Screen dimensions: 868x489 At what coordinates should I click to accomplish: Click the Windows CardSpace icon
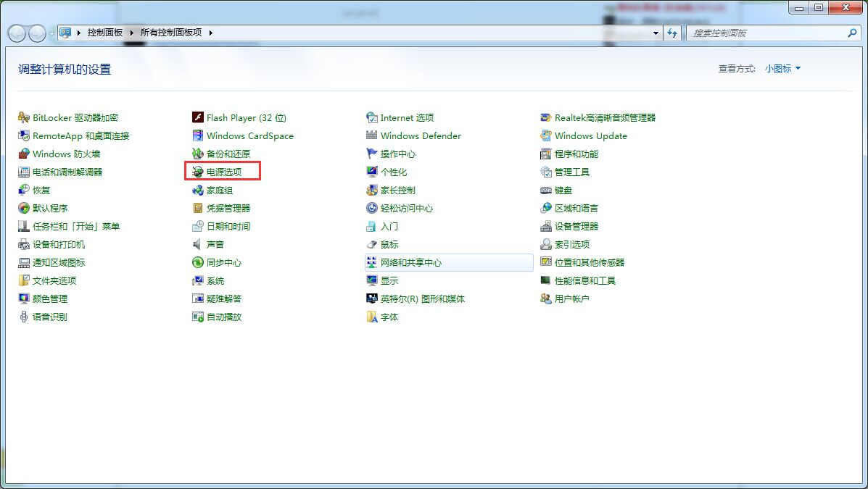(x=198, y=135)
